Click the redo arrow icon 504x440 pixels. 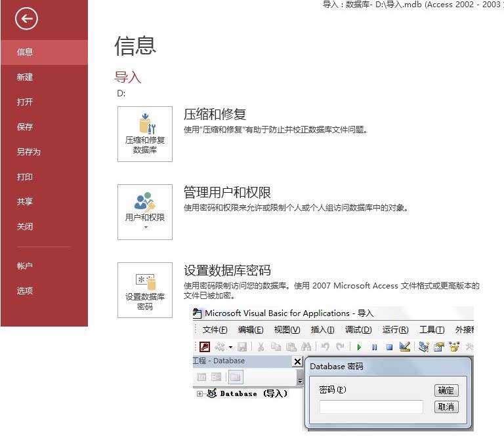coord(340,347)
